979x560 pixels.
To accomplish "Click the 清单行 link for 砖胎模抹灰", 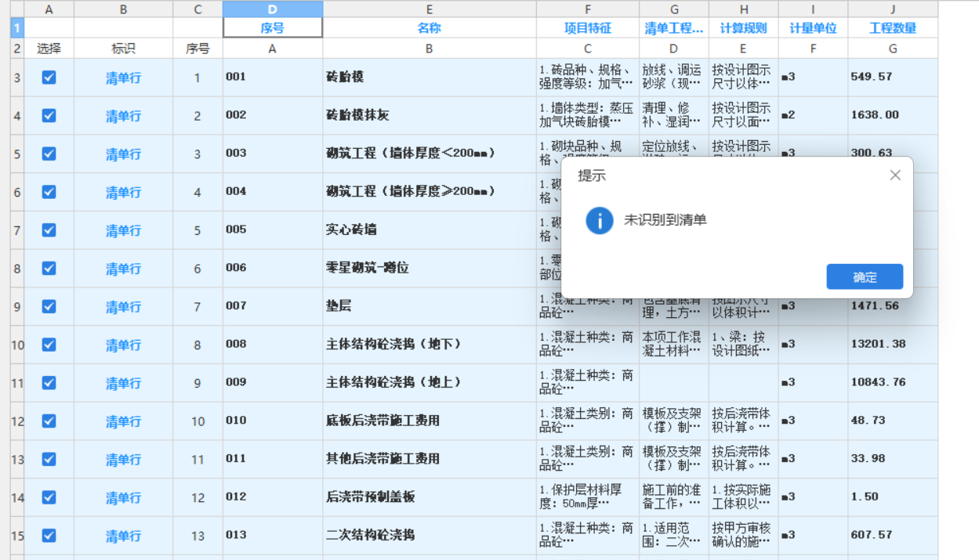I will [x=122, y=115].
